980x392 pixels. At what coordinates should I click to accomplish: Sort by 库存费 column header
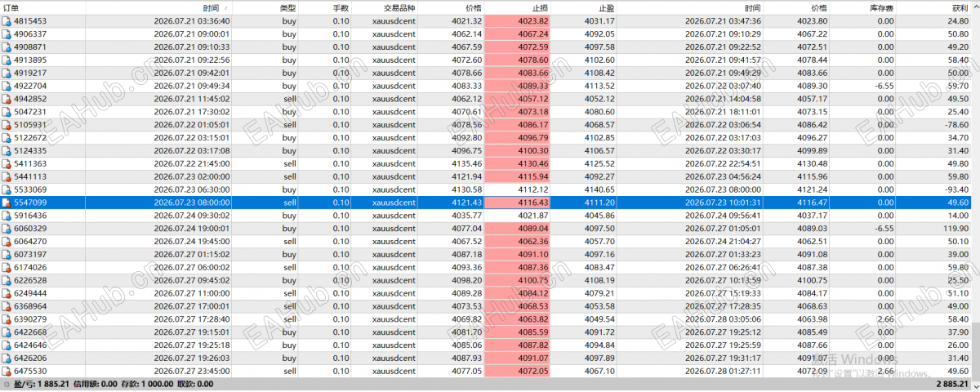click(x=863, y=7)
